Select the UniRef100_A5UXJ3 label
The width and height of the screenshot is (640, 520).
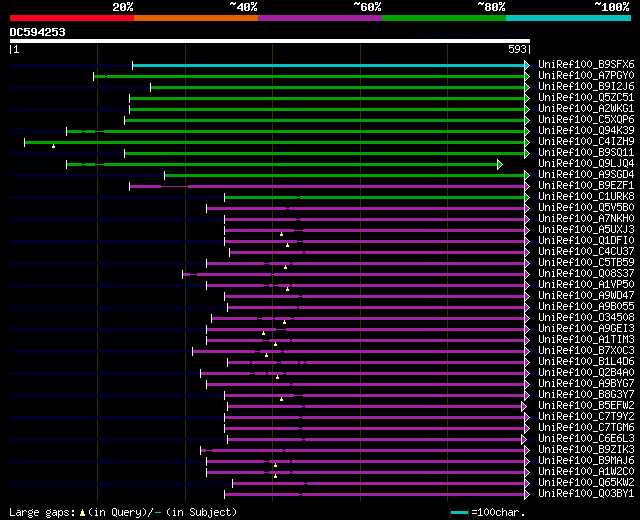click(586, 230)
